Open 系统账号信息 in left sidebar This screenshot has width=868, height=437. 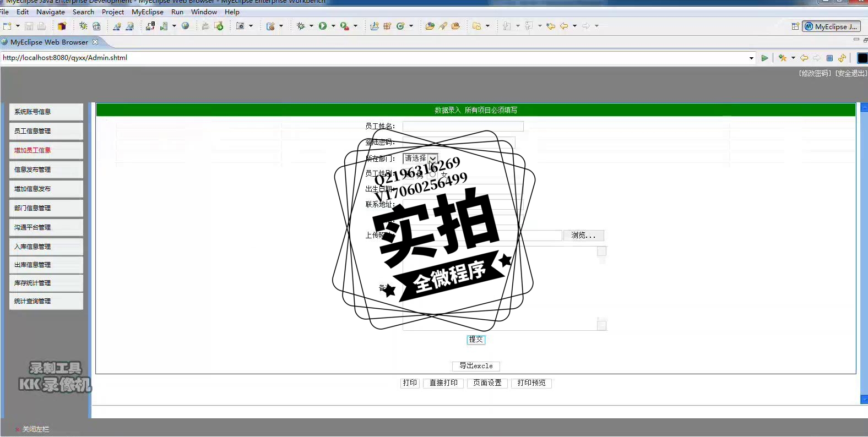click(46, 112)
